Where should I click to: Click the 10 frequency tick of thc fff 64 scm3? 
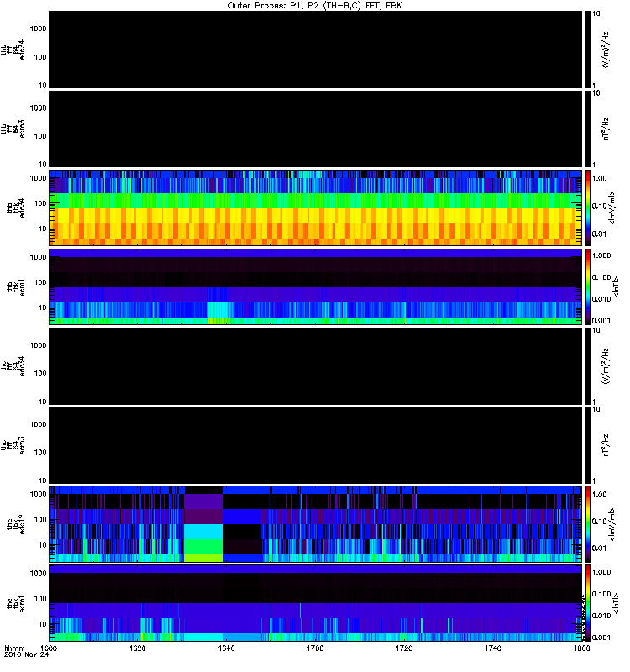coord(43,480)
